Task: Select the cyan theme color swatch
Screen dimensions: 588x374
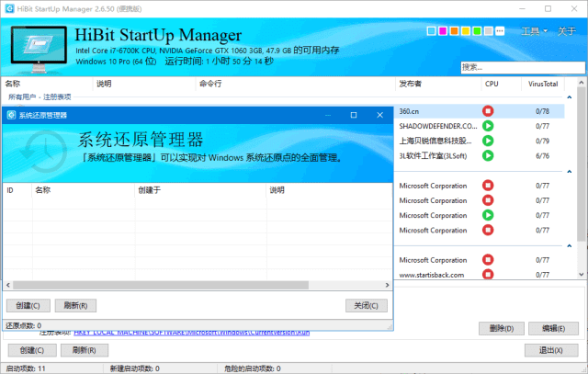Action: point(431,31)
